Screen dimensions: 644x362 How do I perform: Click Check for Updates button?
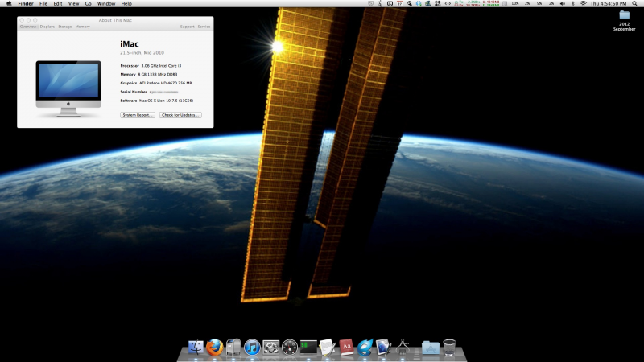180,115
